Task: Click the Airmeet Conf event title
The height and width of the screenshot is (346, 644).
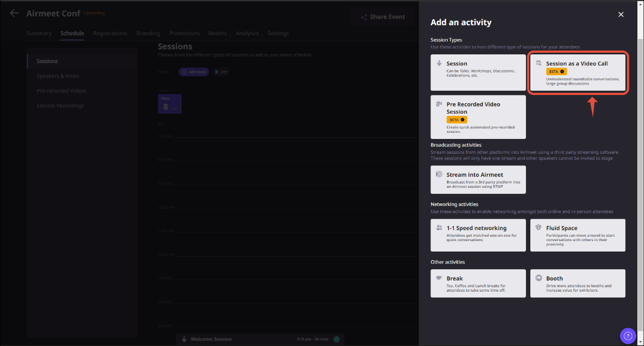Action: point(53,13)
